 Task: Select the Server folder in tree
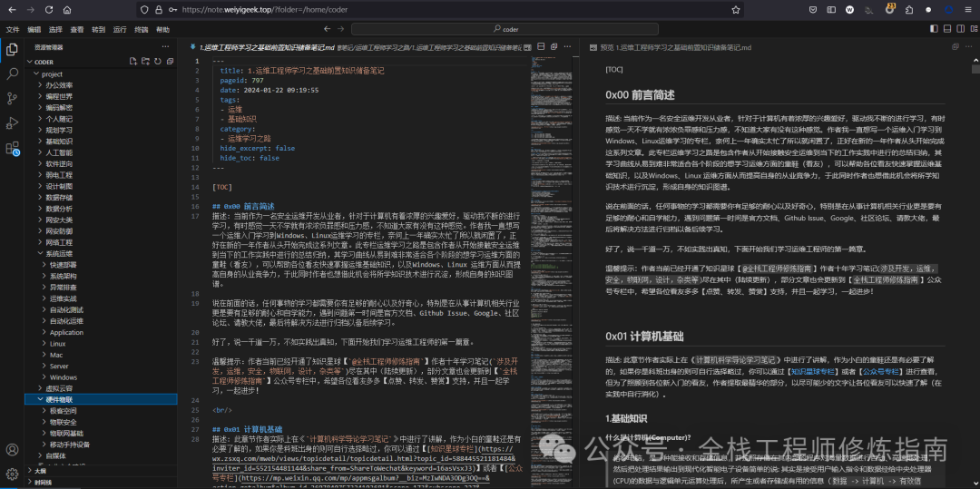59,366
